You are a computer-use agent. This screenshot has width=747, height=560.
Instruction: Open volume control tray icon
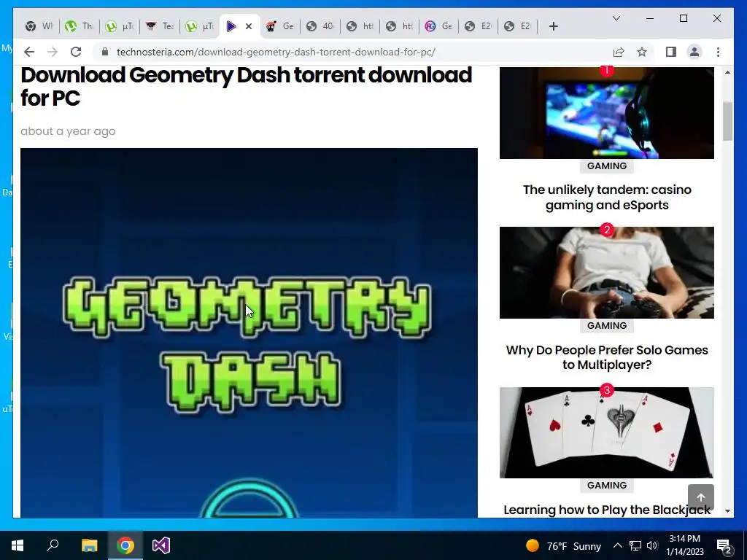[652, 545]
